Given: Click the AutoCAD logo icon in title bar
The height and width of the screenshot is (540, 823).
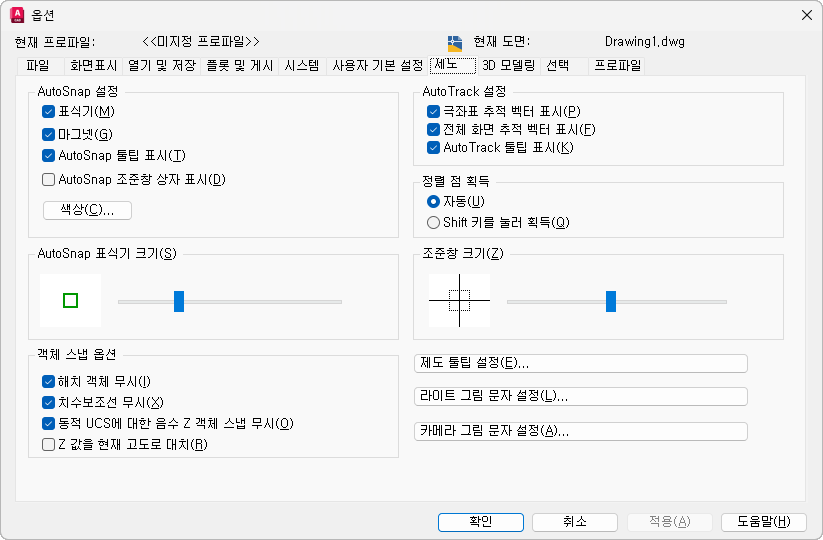Looking at the screenshot, I should (16, 15).
